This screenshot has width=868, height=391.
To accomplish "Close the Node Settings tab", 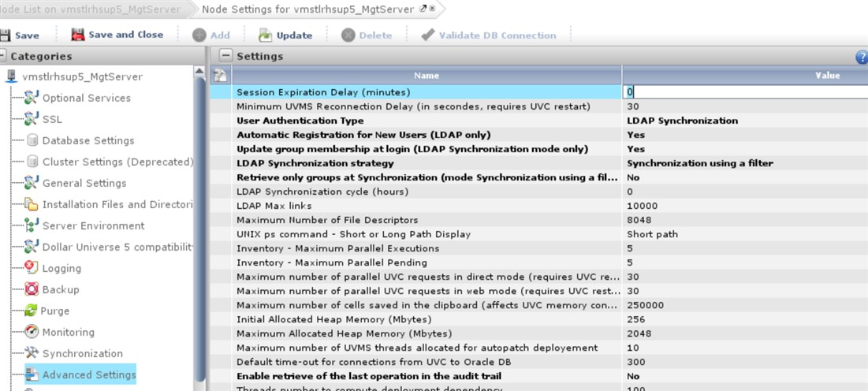I will pyautogui.click(x=432, y=9).
